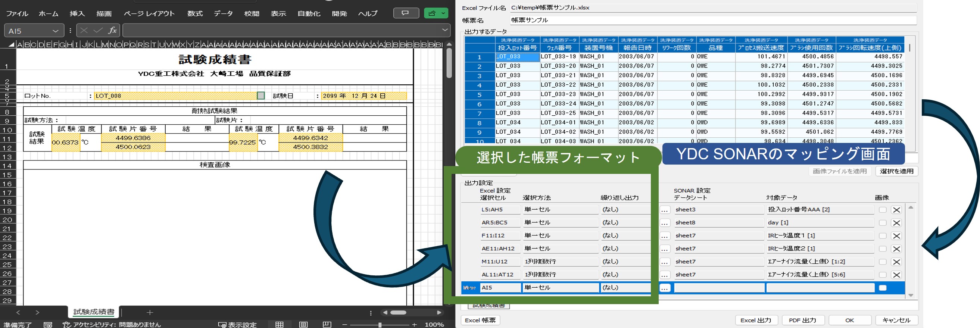Open repeat output dropdown for AR5:BC5

click(x=626, y=222)
